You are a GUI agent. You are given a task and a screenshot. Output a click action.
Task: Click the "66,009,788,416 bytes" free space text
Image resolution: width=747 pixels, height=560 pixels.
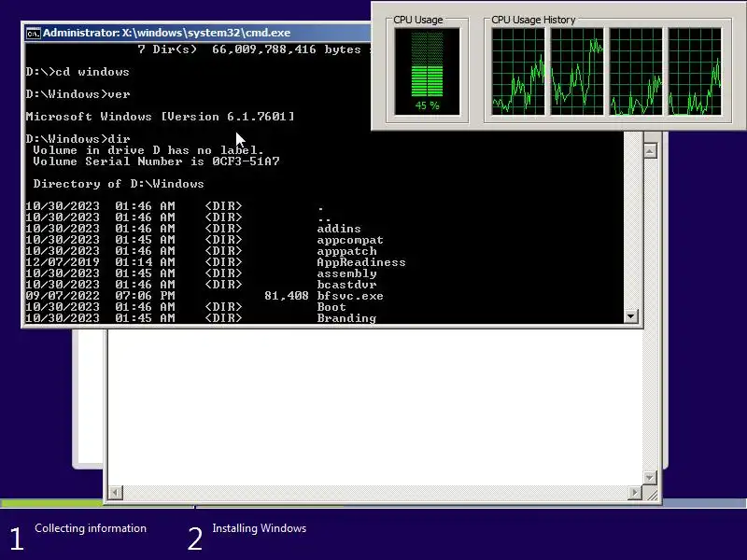287,49
